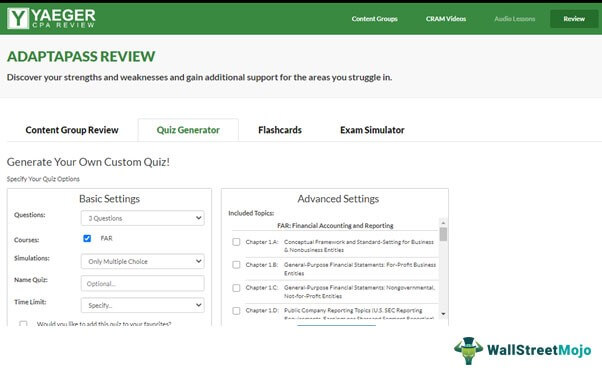602x374 pixels.
Task: Click the topics list scroll down arrow
Action: coord(443,314)
